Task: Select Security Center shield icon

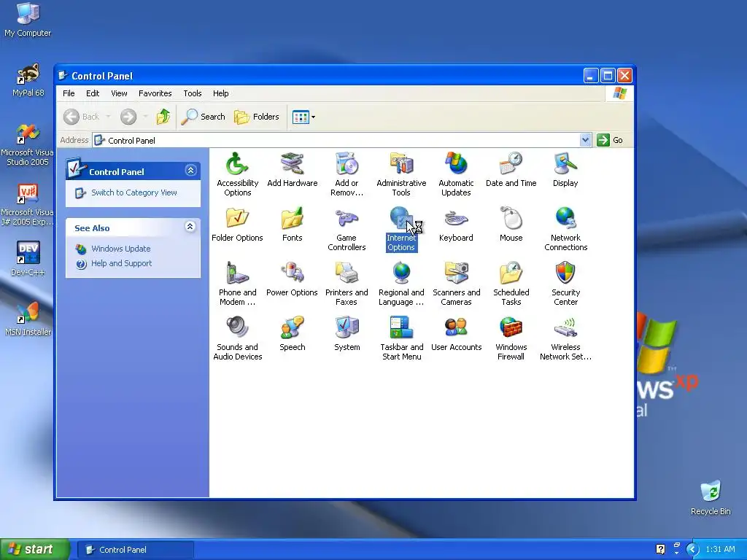Action: (x=565, y=274)
